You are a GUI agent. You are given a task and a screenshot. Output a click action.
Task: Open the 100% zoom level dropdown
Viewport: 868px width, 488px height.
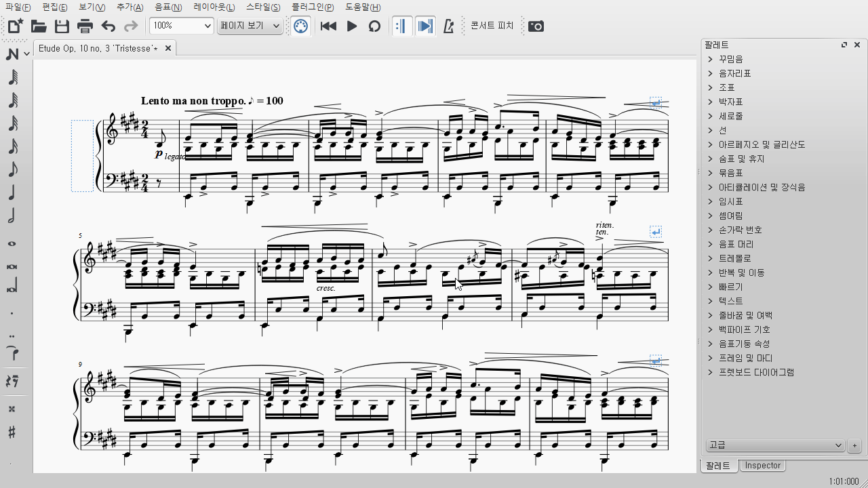pyautogui.click(x=181, y=26)
